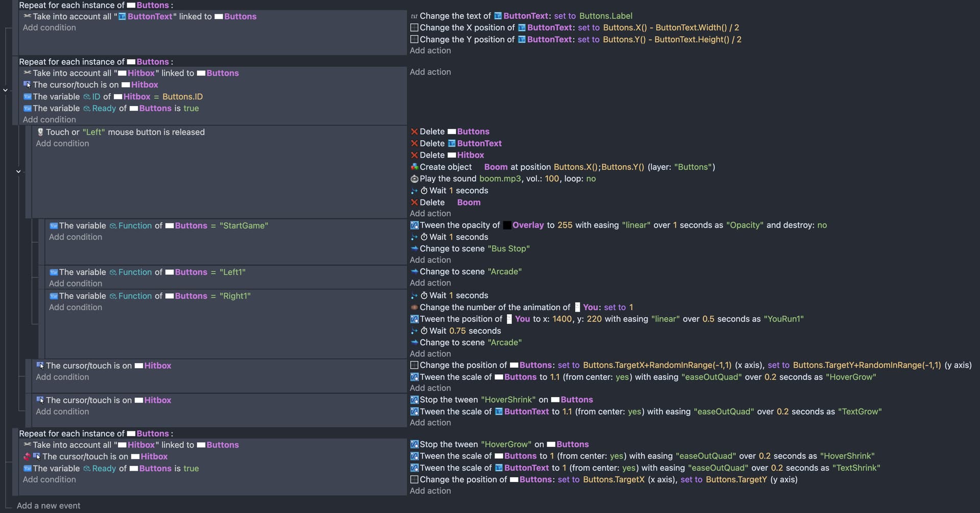This screenshot has height=513, width=980.
Task: Click the tween icon for Overlay opacity action
Action: point(414,225)
